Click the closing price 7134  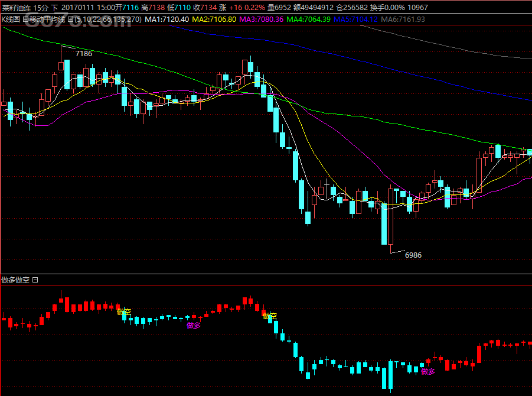[208, 8]
